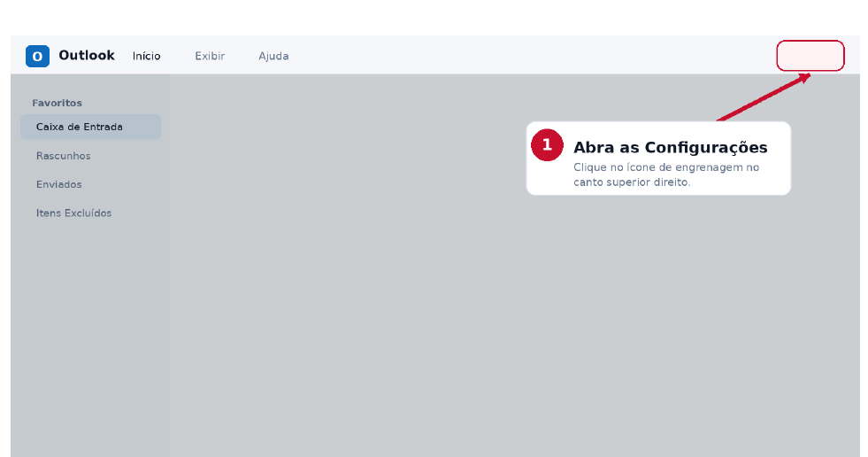Open the Início tab
868x457 pixels.
pos(147,56)
